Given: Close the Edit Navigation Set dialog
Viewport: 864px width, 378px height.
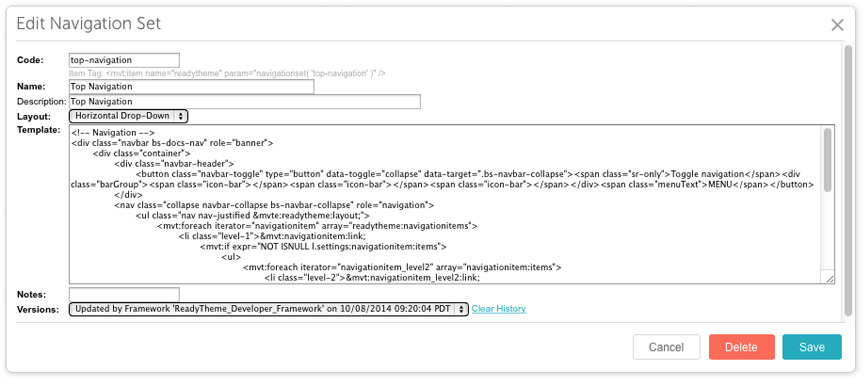Looking at the screenshot, I should 837,25.
